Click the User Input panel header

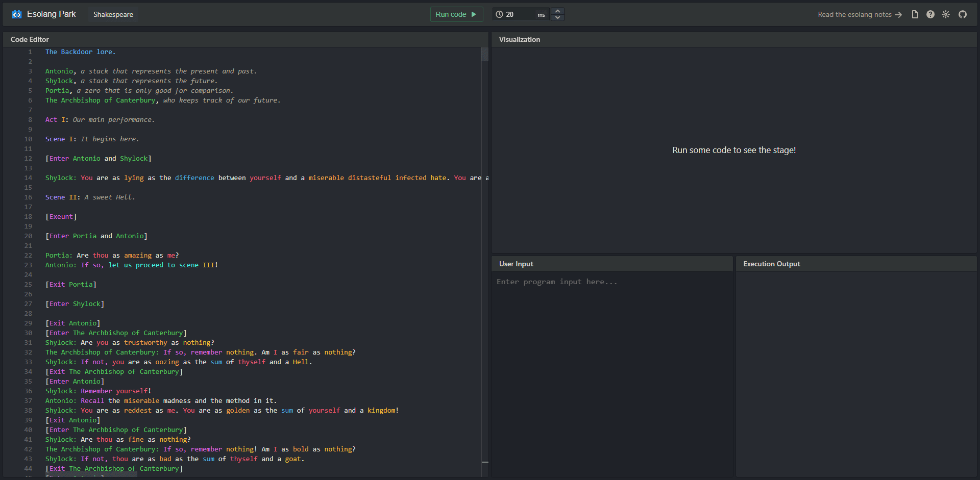[612, 264]
